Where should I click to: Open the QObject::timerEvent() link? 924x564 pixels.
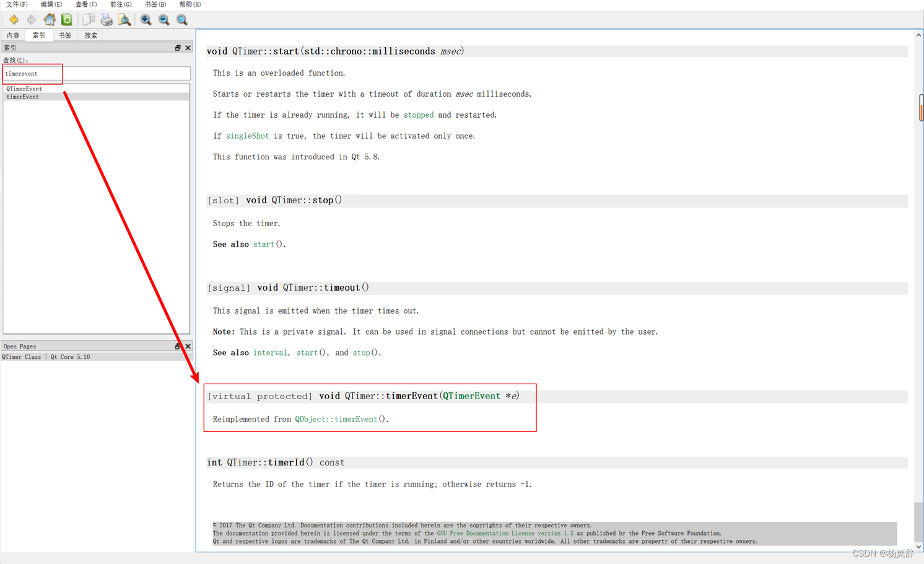[x=341, y=420]
